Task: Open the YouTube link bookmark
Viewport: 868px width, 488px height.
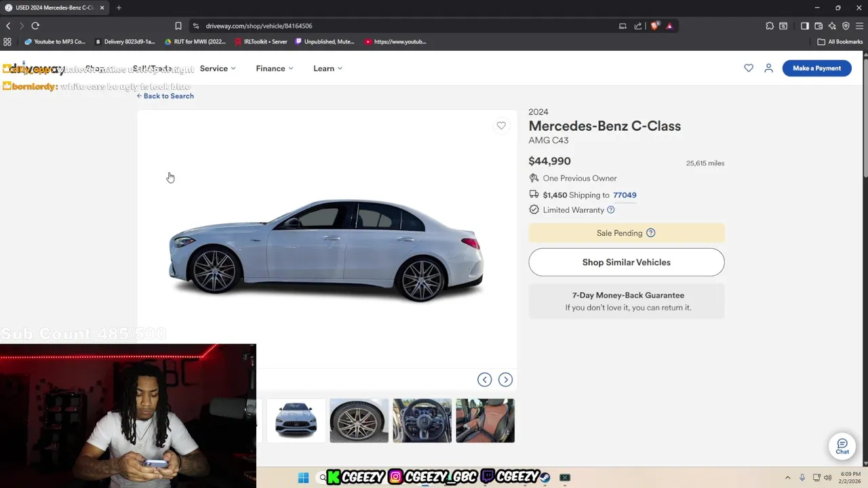Action: tap(395, 41)
